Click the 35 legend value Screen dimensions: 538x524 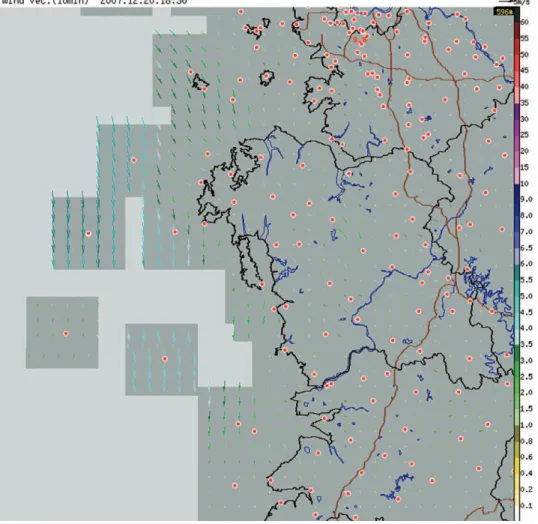pos(524,103)
